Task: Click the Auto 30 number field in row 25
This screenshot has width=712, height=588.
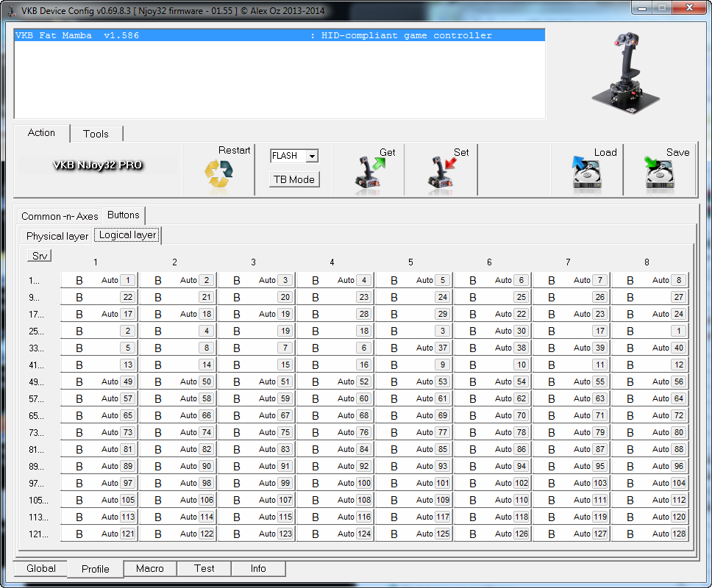Action: pos(521,331)
